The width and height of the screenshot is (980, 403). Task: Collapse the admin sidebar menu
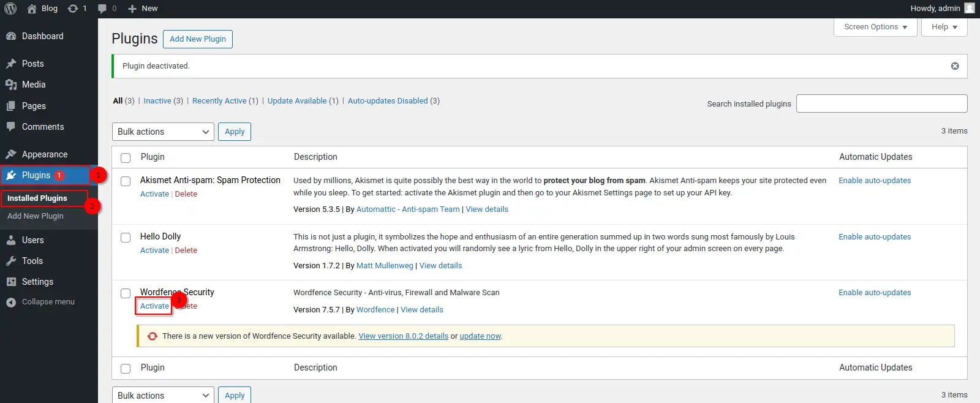click(40, 302)
